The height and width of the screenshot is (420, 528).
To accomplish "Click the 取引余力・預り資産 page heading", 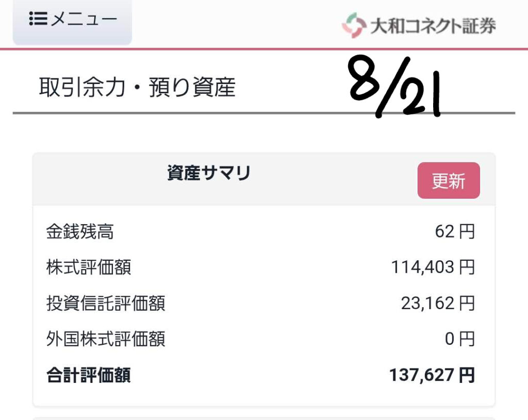I will point(137,88).
